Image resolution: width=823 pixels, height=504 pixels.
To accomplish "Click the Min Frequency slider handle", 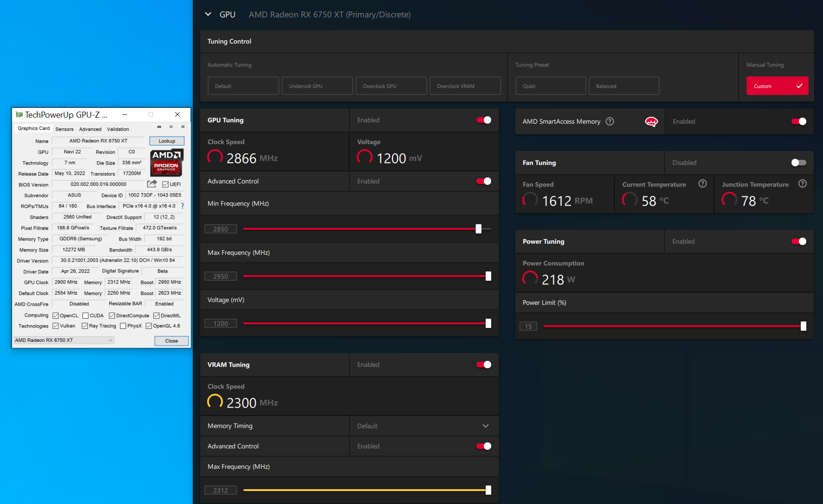I will [x=479, y=229].
